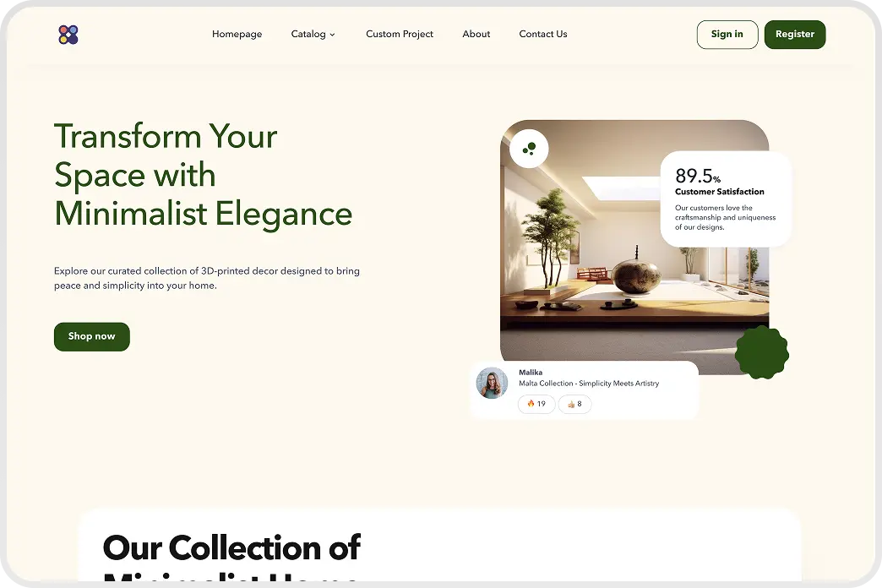Image resolution: width=882 pixels, height=588 pixels.
Task: Click Malika's avatar photo
Action: [x=493, y=384]
